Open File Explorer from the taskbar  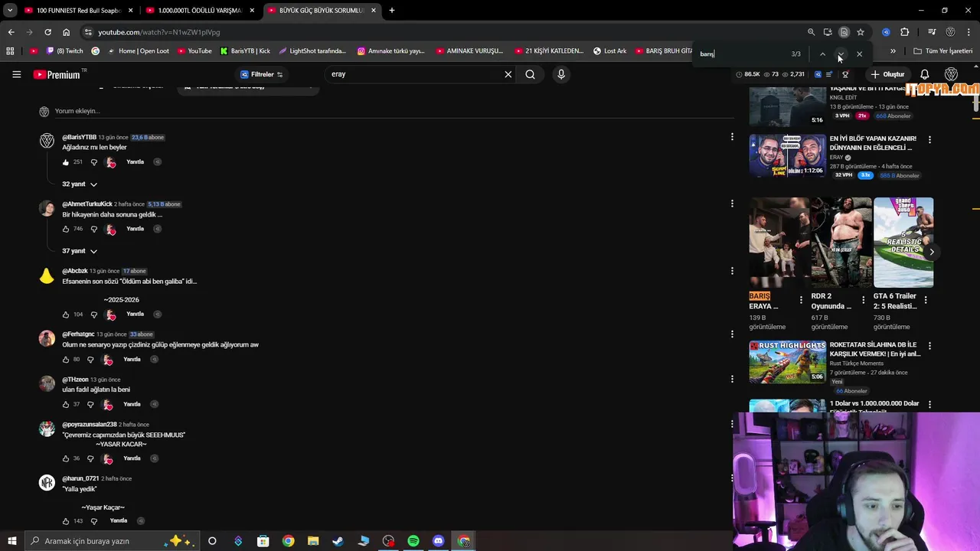coord(313,541)
